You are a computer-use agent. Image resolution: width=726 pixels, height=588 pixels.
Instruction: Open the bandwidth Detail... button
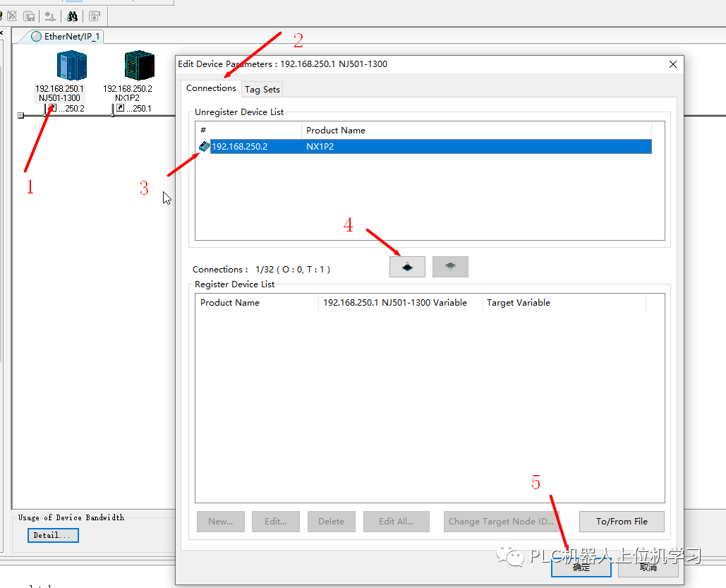point(53,535)
